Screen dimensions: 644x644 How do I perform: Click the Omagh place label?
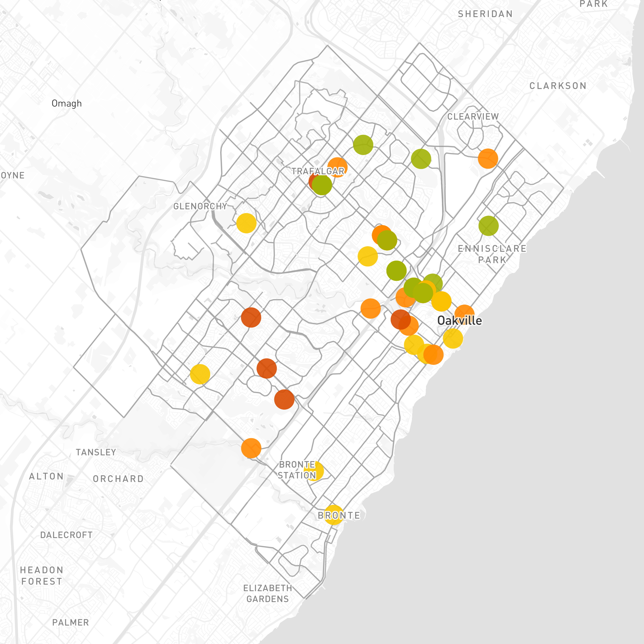coord(66,103)
